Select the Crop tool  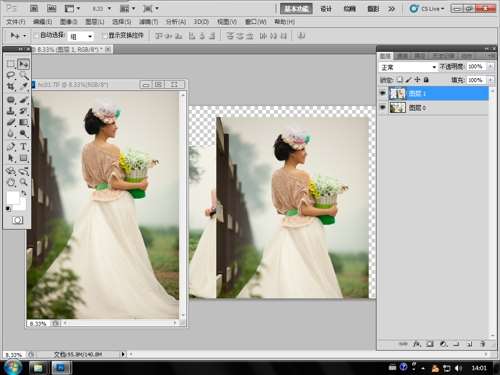tap(11, 87)
